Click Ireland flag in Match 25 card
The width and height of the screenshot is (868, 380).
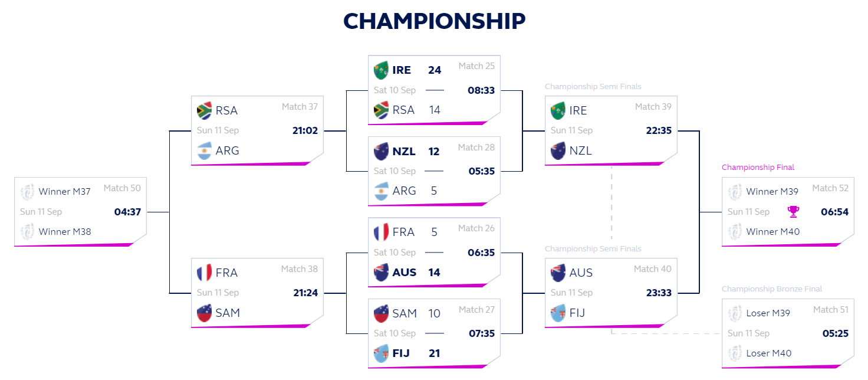[382, 70]
